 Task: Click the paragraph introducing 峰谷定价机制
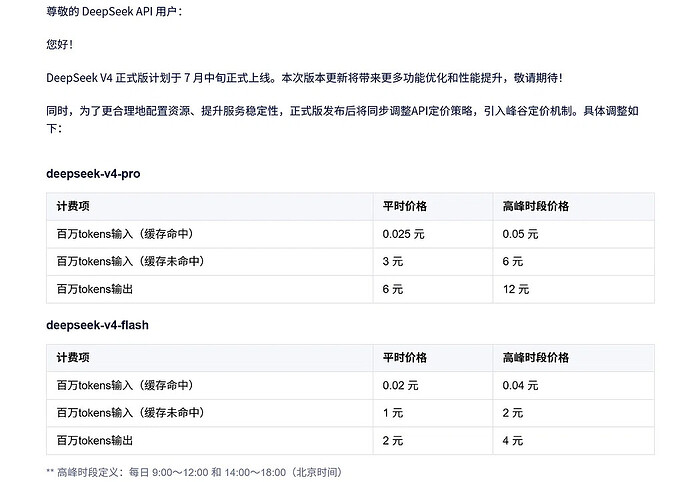tap(342, 119)
